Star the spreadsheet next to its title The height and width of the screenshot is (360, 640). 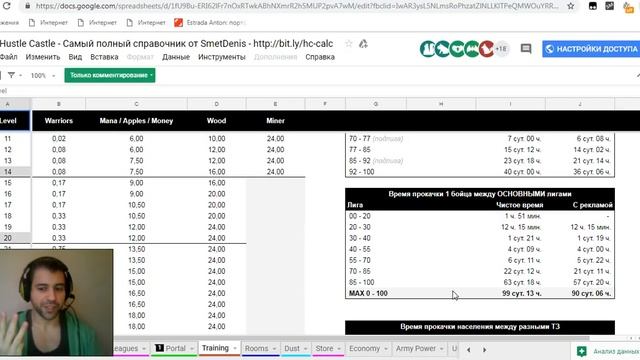(349, 43)
